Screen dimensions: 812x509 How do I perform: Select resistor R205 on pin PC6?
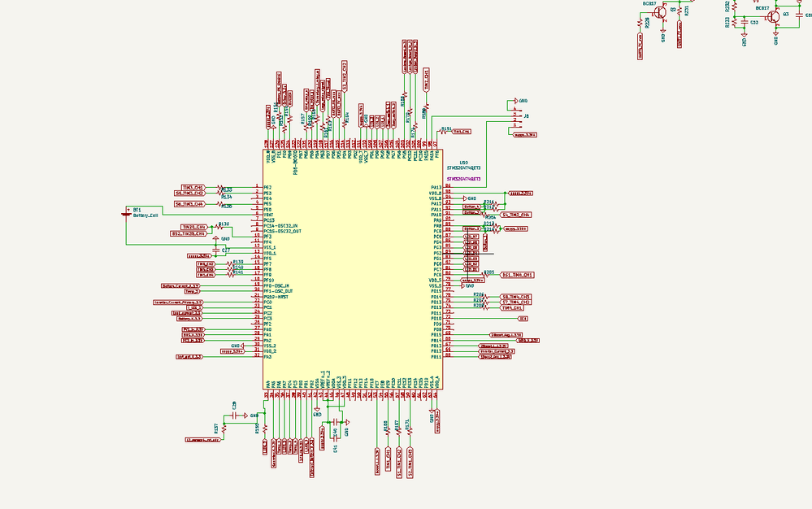(x=485, y=275)
